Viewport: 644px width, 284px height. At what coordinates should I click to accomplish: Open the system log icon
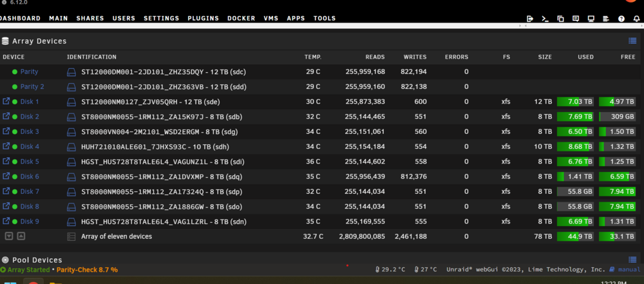[x=606, y=19]
